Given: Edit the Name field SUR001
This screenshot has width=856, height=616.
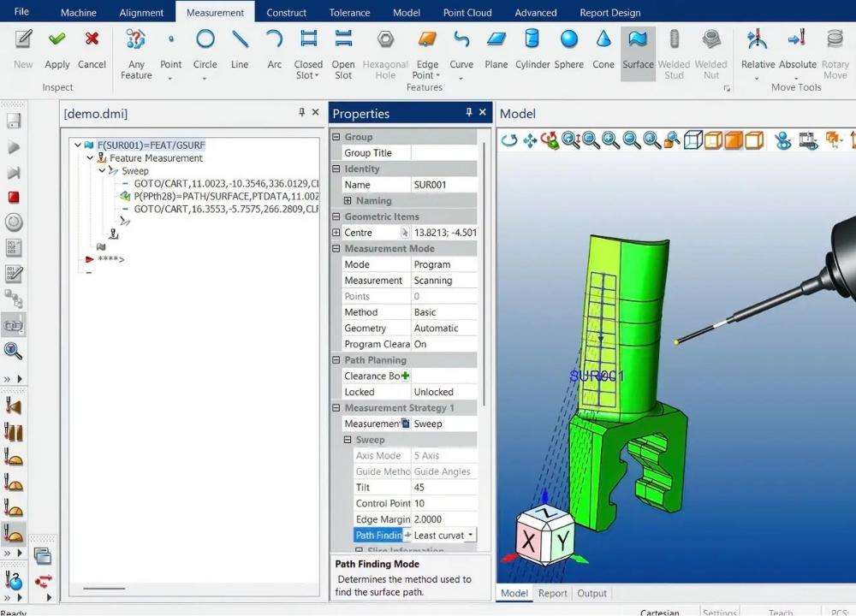Looking at the screenshot, I should click(x=443, y=185).
